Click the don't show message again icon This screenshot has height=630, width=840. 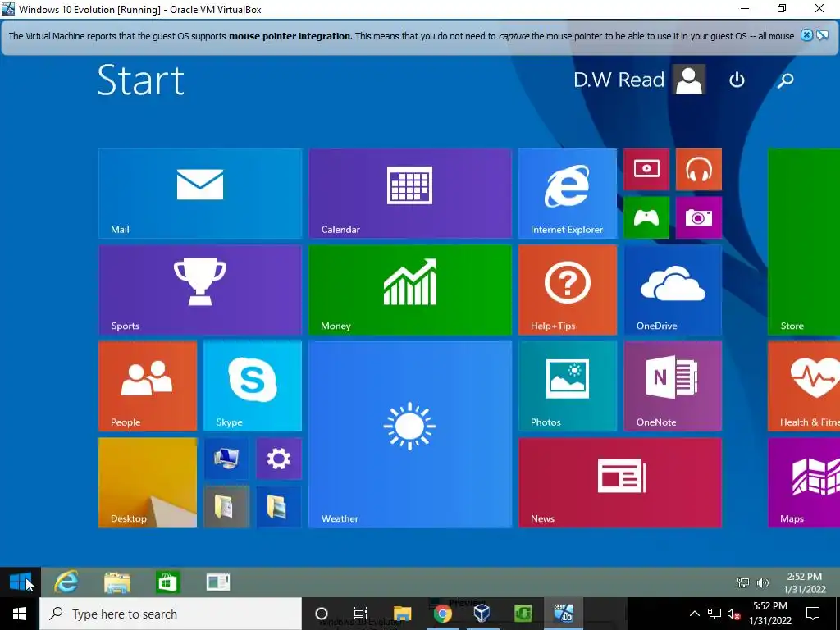click(822, 35)
